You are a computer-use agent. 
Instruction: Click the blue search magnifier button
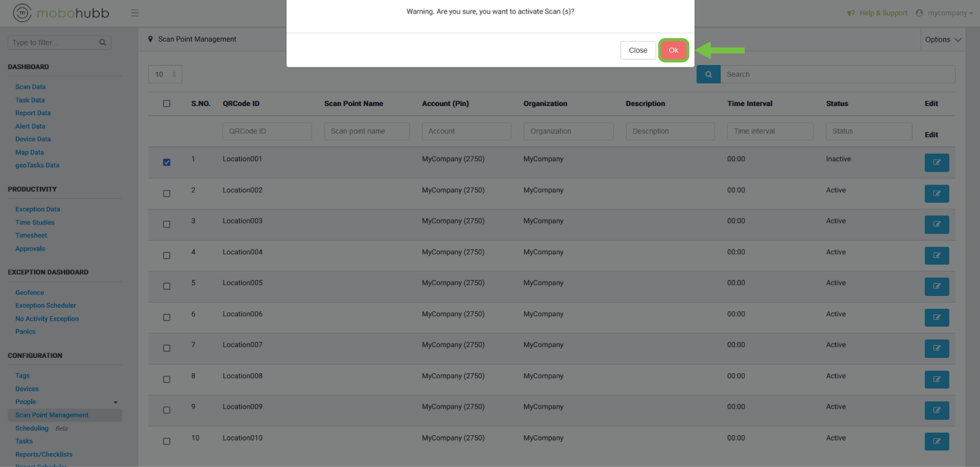click(x=708, y=74)
